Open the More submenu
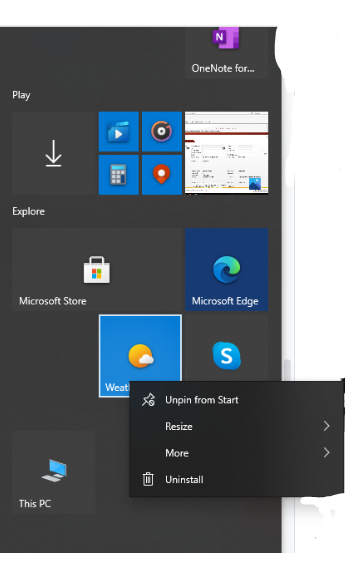 click(x=236, y=453)
